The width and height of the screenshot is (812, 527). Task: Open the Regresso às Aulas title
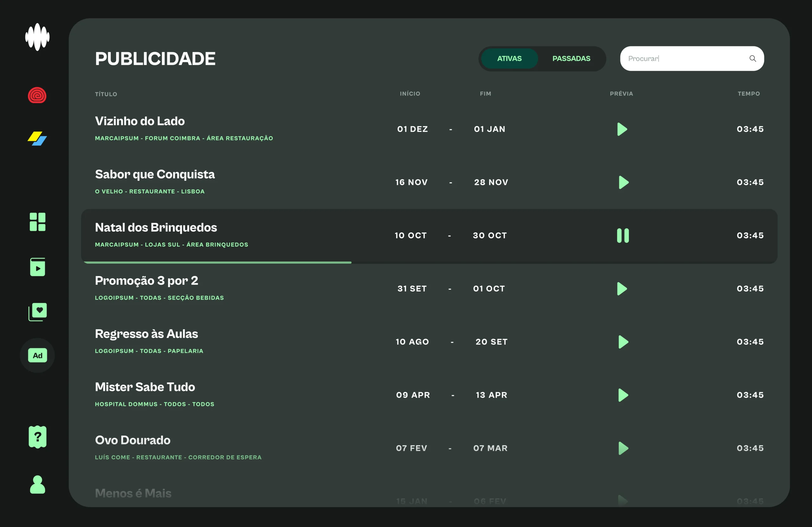(x=146, y=334)
